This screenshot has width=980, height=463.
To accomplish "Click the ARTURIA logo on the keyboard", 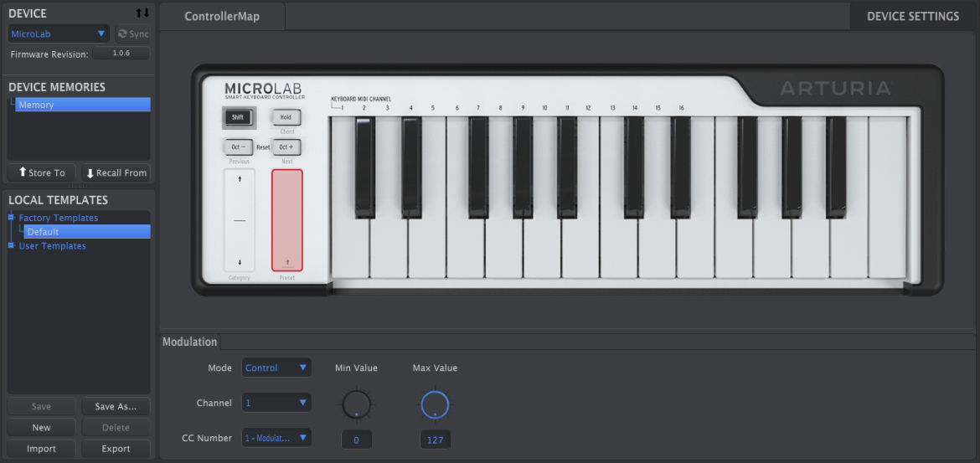I will (x=836, y=90).
